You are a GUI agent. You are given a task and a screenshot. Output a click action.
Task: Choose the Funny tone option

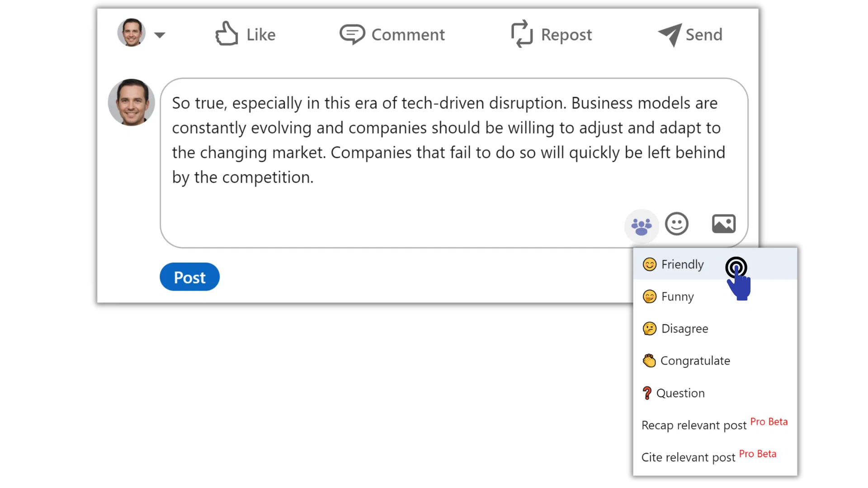[677, 297]
